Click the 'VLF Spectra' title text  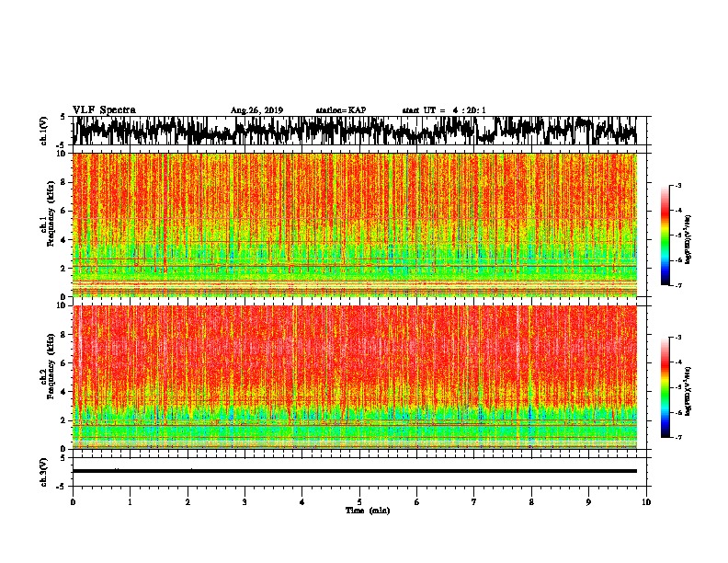pos(104,110)
